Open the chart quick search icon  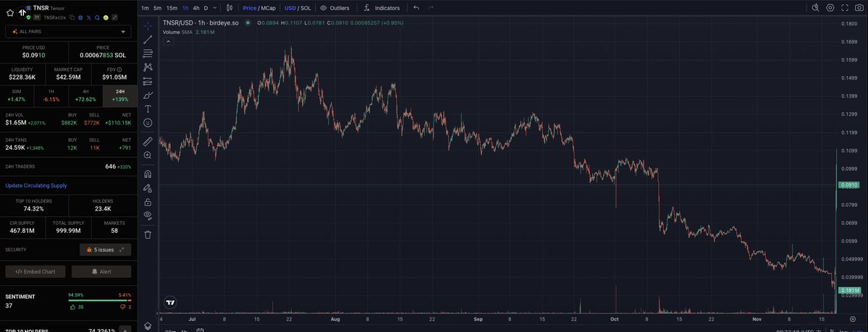click(815, 8)
